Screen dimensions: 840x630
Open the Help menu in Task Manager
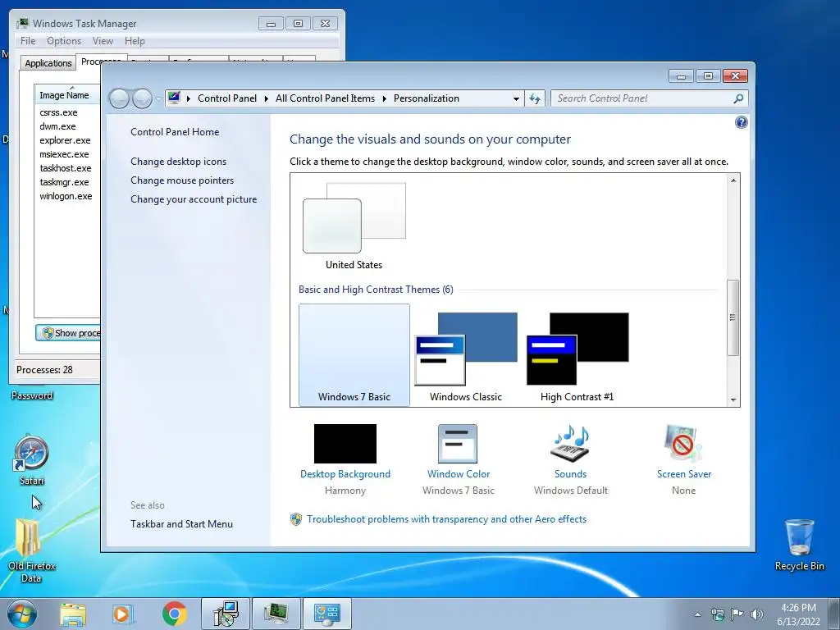135,41
